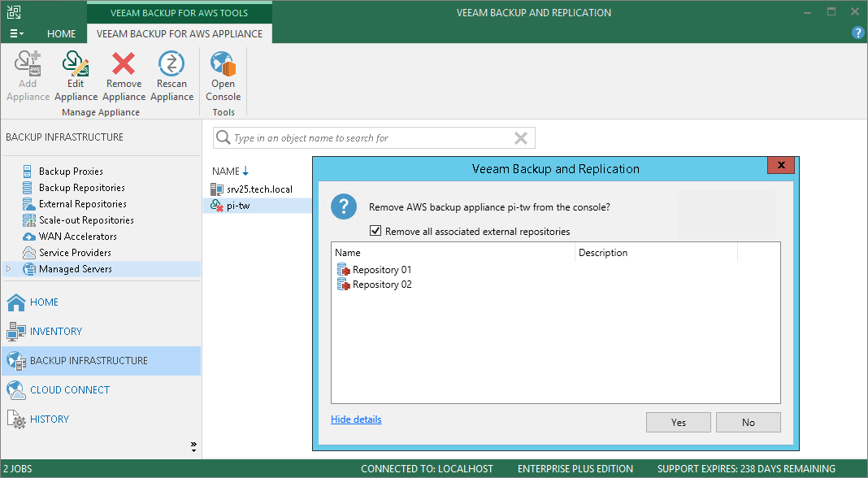Click the CONNECTED TO: LOCALHOST status text

tap(427, 468)
